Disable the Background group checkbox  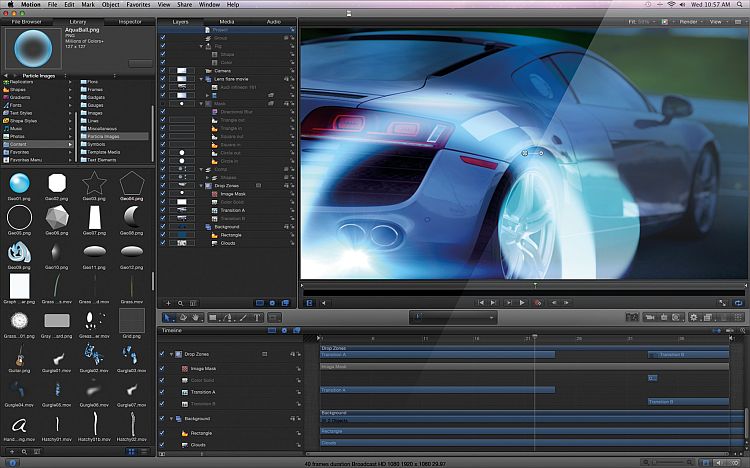pos(165,227)
